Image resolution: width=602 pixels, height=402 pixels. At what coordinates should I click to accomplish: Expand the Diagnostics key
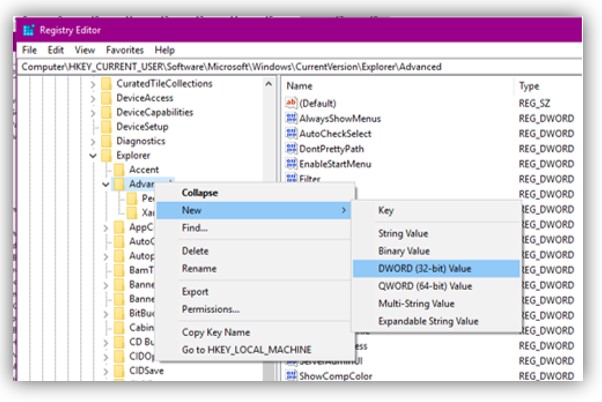coord(93,142)
